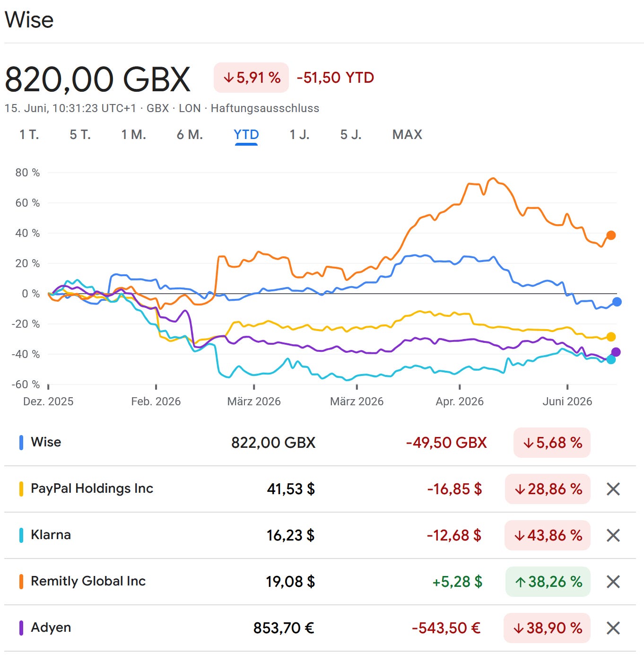The image size is (644, 663).
Task: Click the Feb. 2026 axis label
Action: (x=156, y=401)
